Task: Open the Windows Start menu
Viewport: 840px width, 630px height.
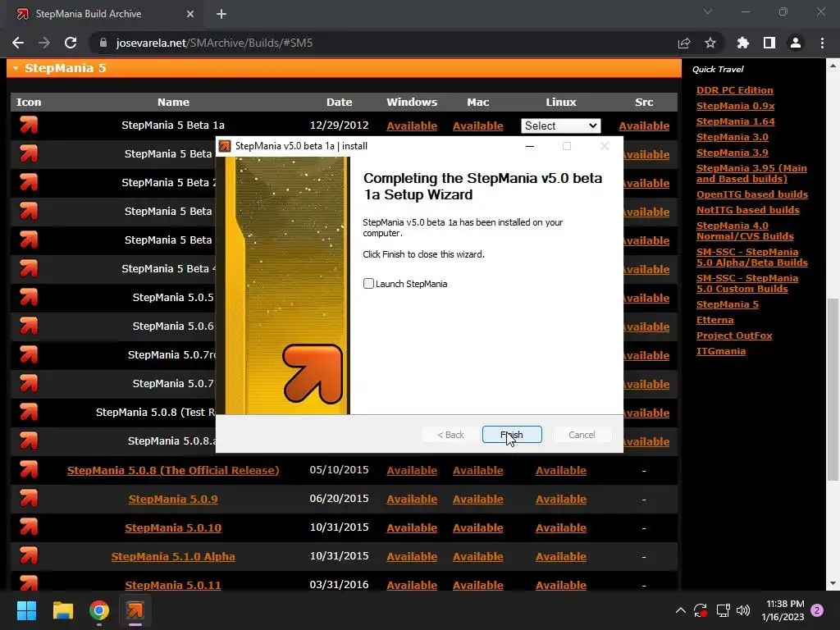Action: coord(26,610)
